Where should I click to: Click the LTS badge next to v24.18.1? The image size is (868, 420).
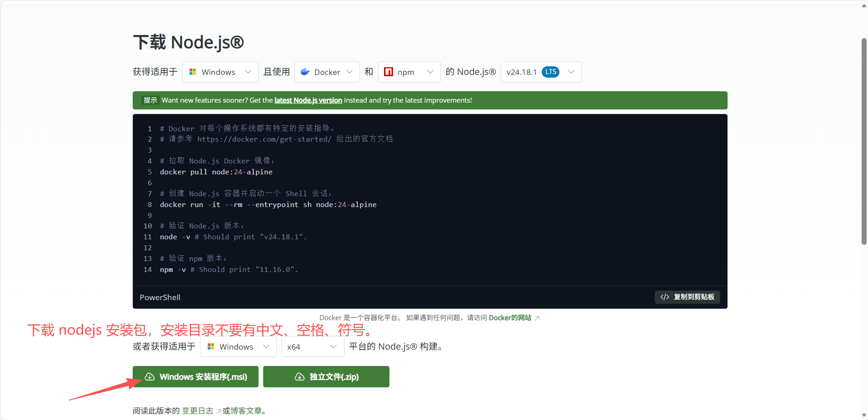550,72
